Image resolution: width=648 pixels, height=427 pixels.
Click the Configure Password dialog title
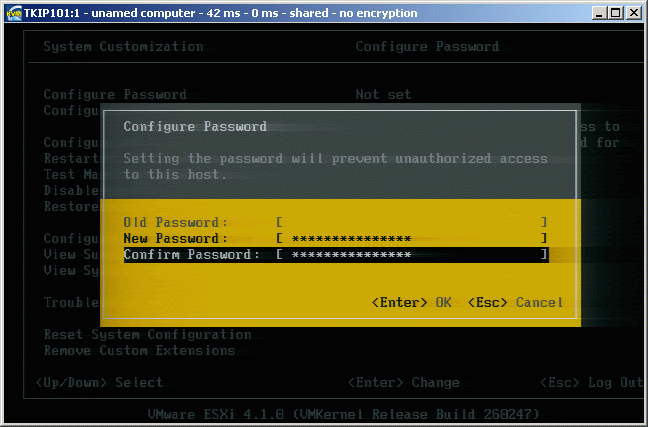[x=195, y=127]
